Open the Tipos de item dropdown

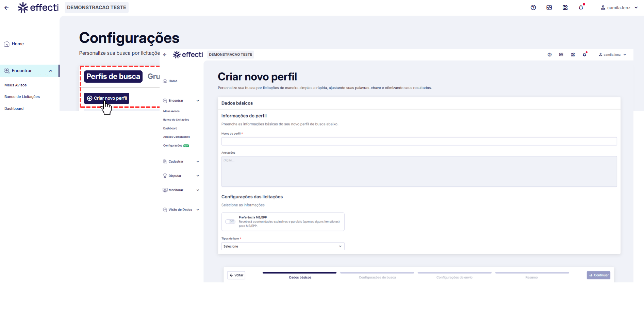(283, 246)
